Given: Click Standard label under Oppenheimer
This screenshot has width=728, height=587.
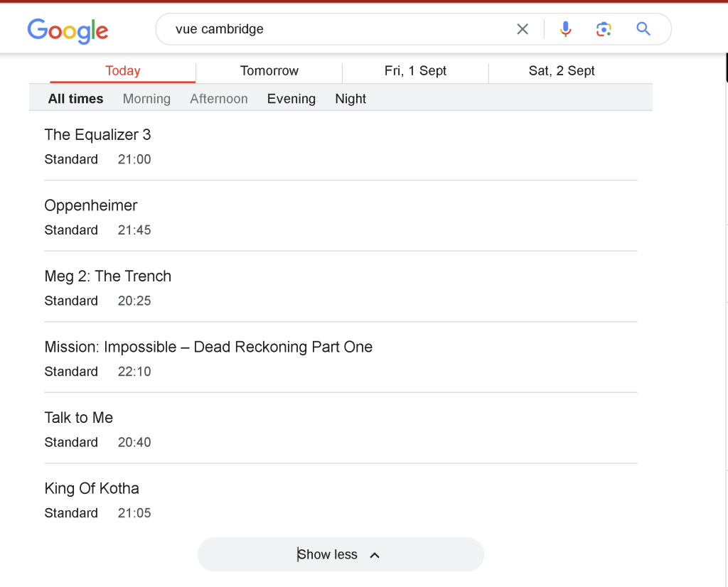Looking at the screenshot, I should tap(71, 230).
